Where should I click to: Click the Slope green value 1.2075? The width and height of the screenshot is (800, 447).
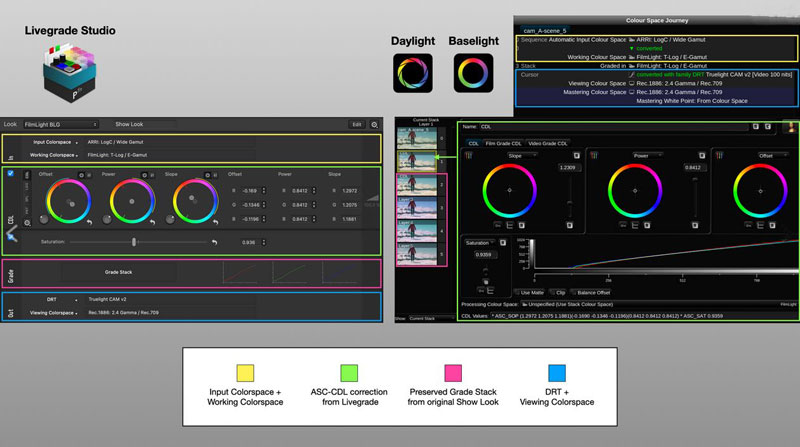[349, 205]
